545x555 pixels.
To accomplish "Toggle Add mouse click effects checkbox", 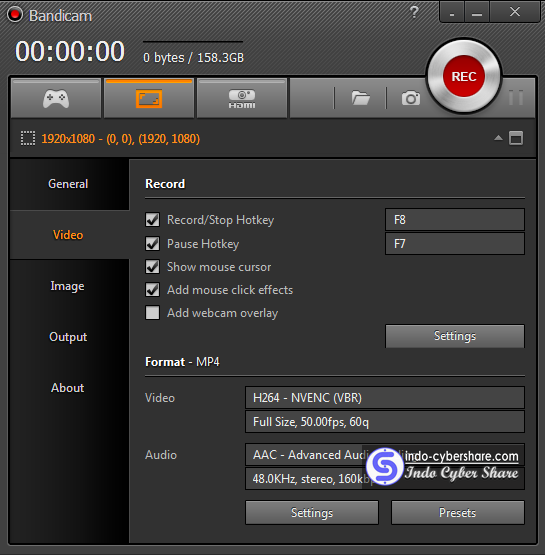I will 153,290.
